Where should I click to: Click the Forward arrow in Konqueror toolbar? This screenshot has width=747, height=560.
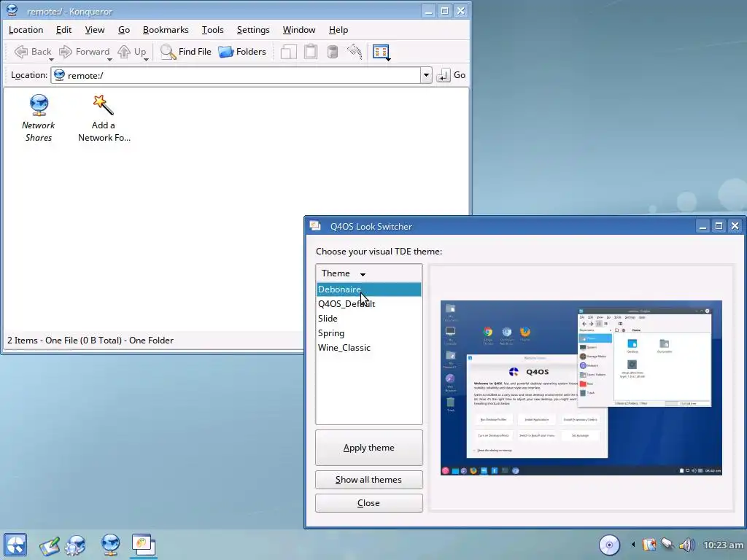[x=84, y=52]
